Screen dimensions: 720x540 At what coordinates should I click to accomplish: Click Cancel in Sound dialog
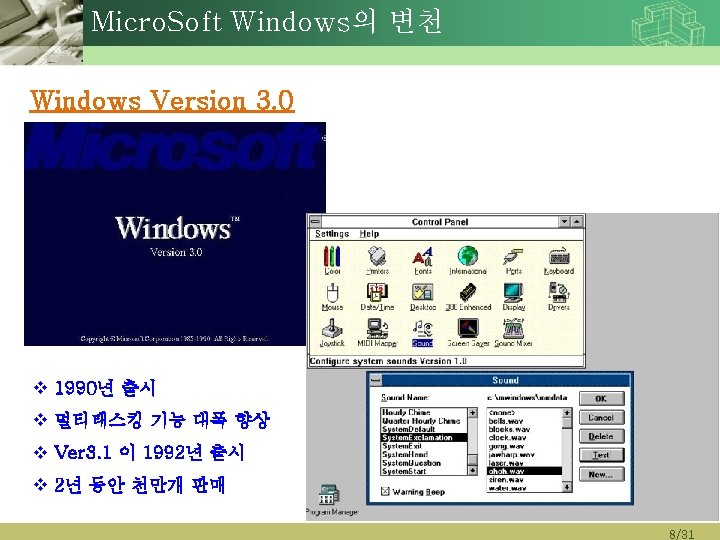point(601,417)
